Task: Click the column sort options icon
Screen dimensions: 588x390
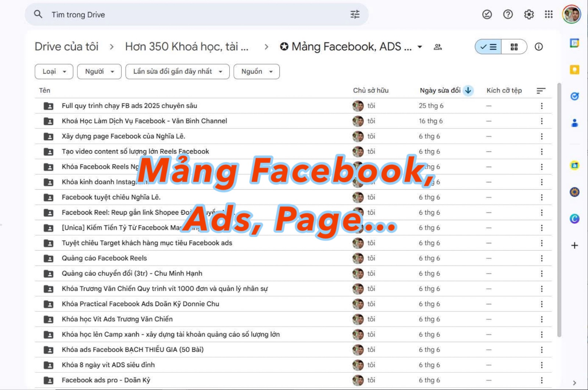Action: 541,90
